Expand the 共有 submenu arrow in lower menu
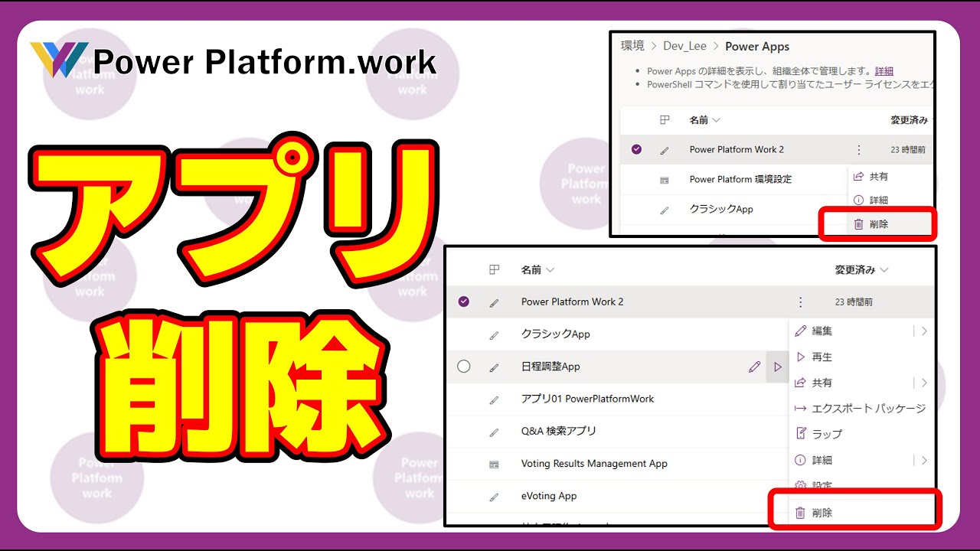The image size is (980, 551). [x=924, y=383]
